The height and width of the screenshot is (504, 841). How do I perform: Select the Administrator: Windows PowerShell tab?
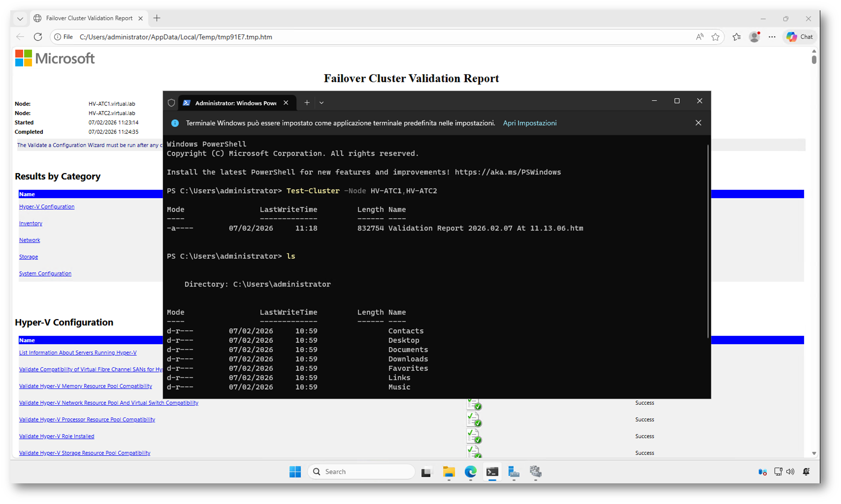[235, 103]
